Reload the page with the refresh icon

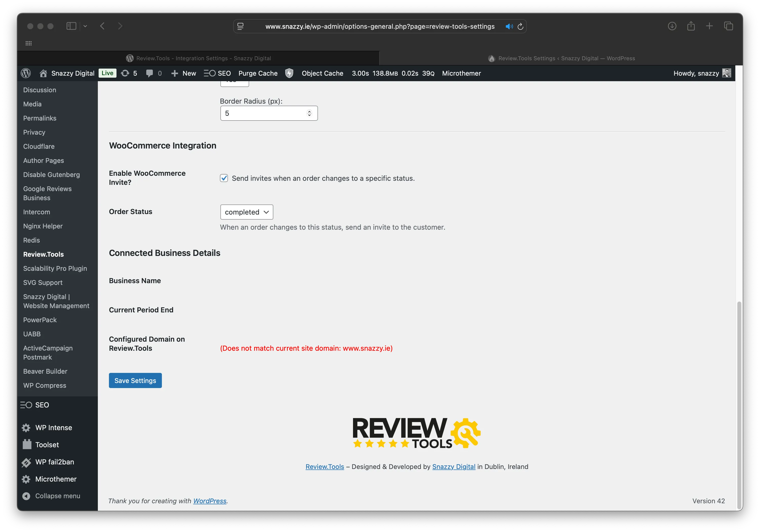click(520, 26)
